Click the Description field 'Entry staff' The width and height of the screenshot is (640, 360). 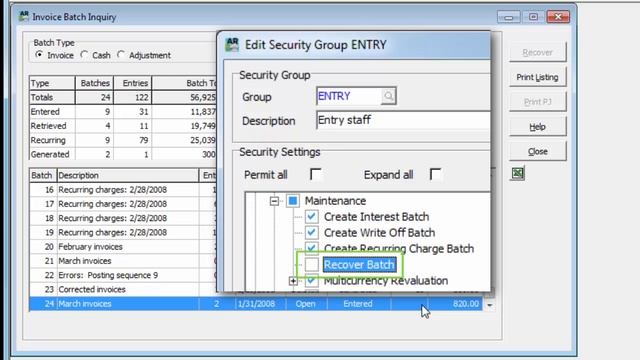click(x=403, y=120)
